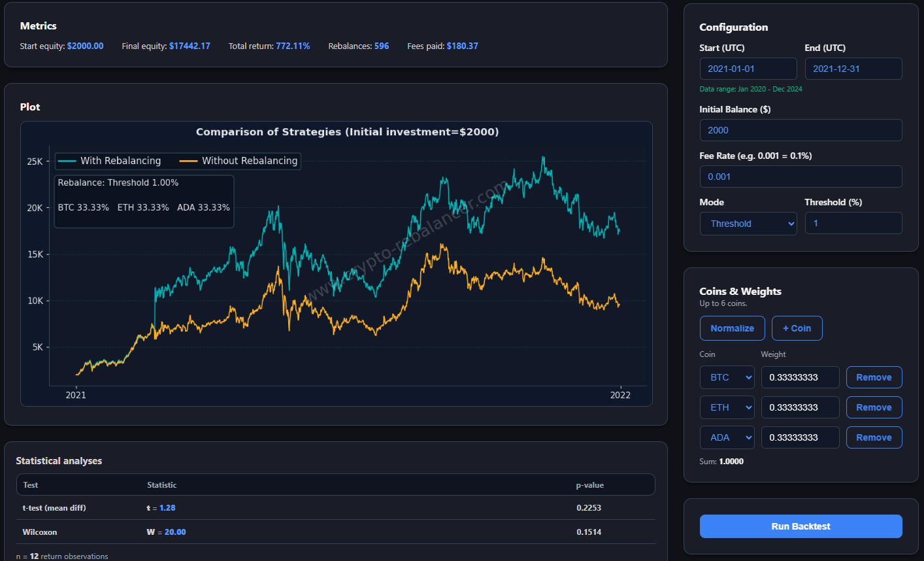
Task: Click the BTC weight input
Action: 800,377
